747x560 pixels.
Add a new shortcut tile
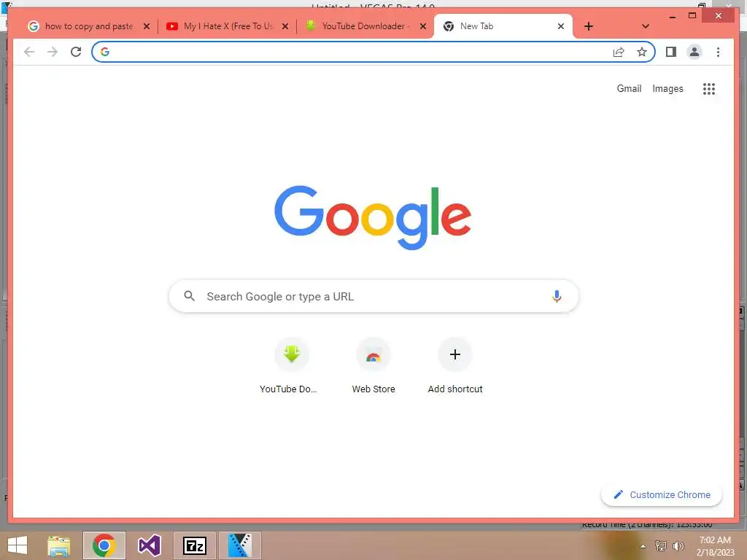point(455,366)
